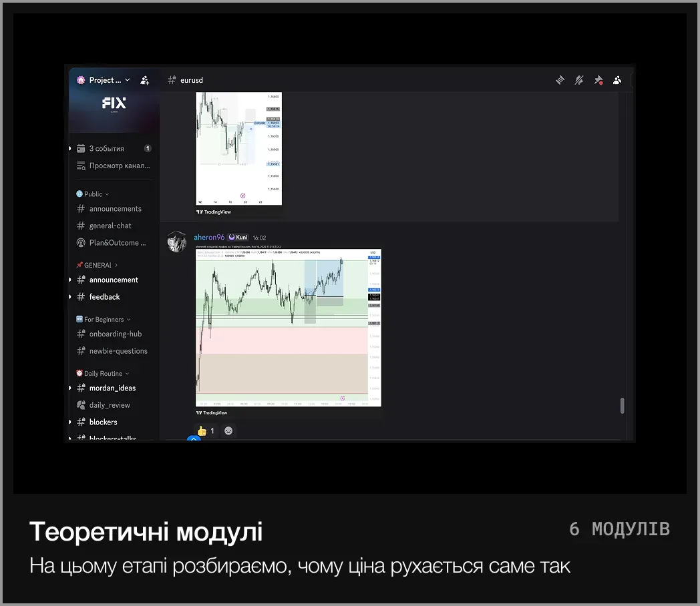Switch to the general-chat channel

[110, 226]
